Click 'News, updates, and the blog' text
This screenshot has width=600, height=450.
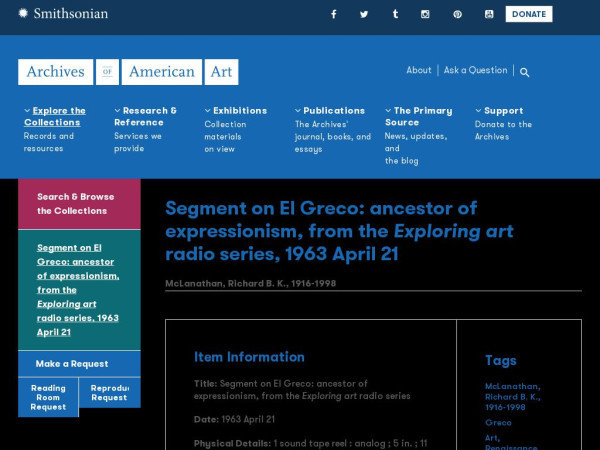(x=416, y=148)
